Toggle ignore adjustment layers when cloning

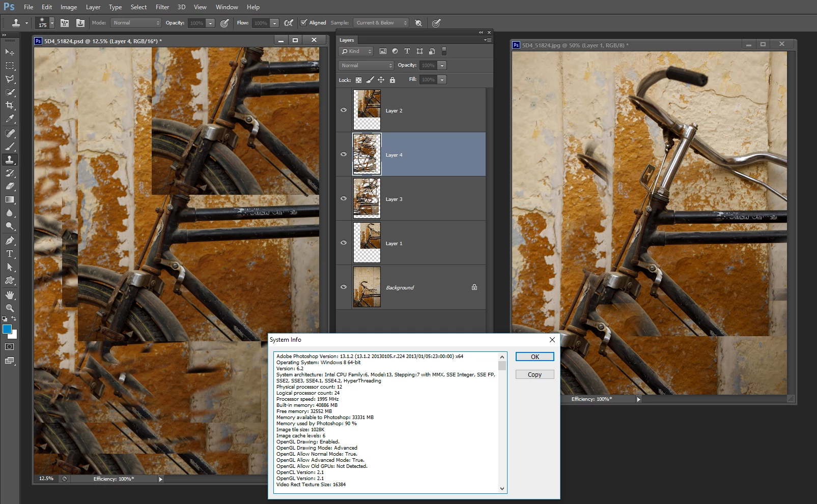[x=418, y=23]
